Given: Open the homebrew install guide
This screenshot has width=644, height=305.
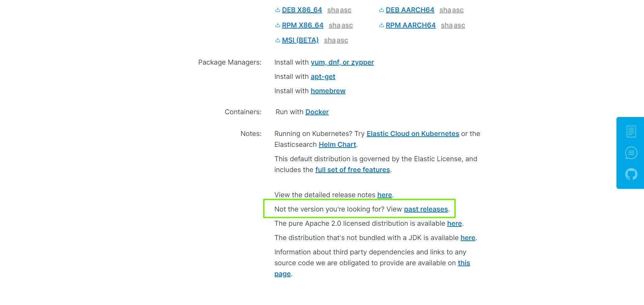Looking at the screenshot, I should click(x=328, y=91).
